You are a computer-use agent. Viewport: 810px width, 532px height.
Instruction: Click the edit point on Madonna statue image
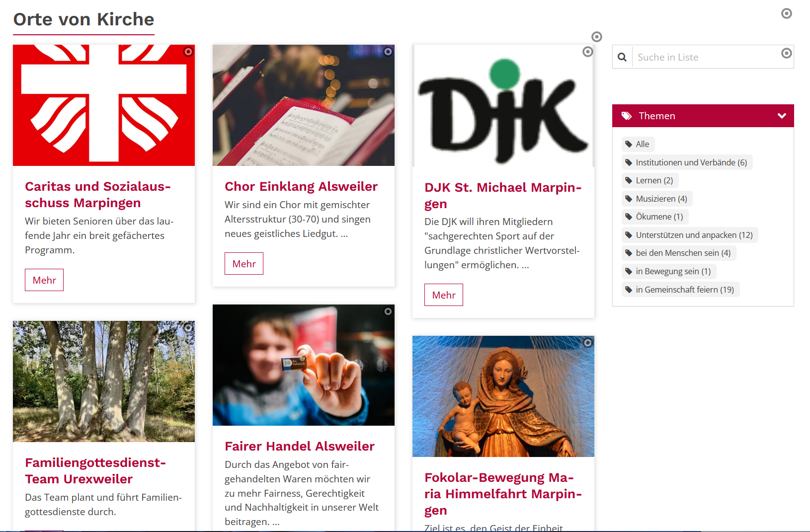coord(588,343)
